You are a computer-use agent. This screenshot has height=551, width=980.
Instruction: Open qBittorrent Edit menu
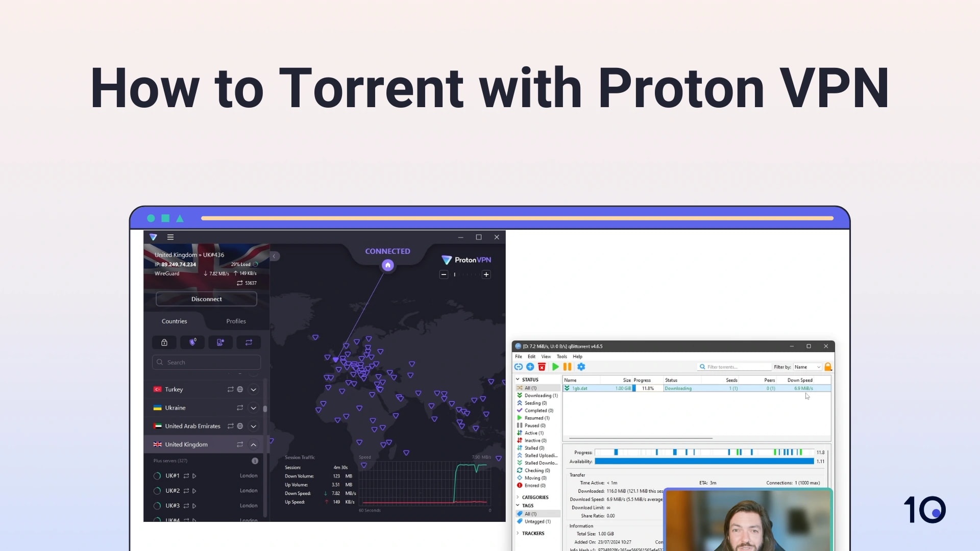(x=531, y=357)
